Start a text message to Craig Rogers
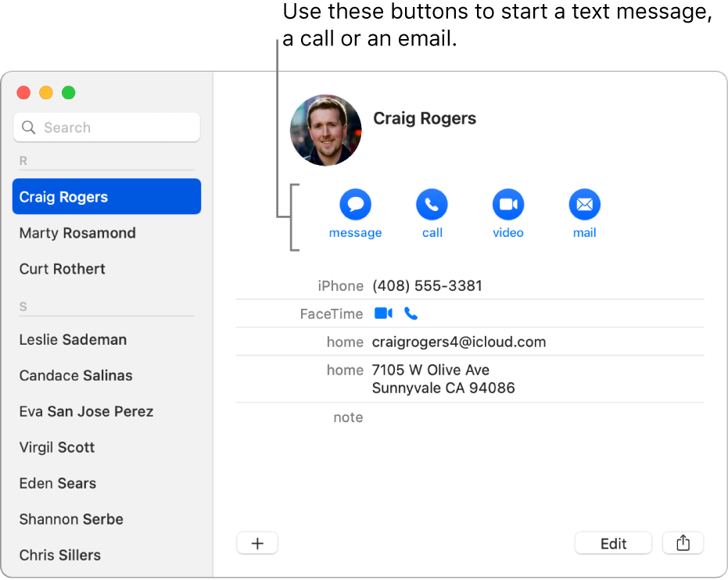Screen dimensions: 728x580 click(x=355, y=205)
